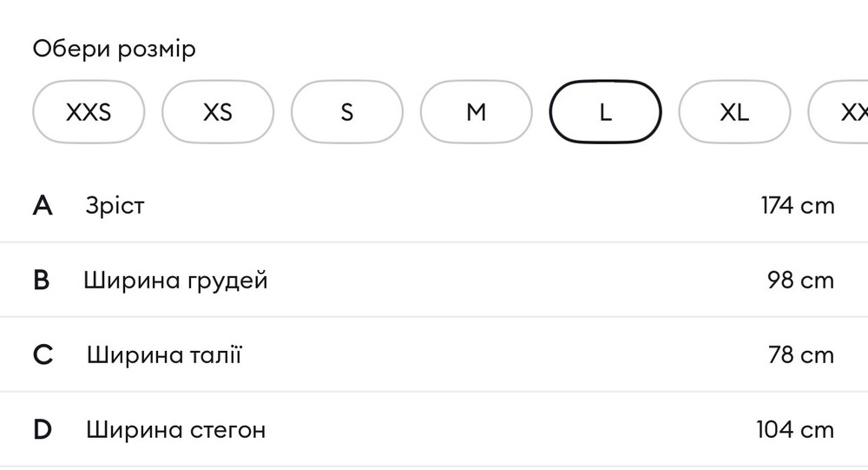Select the M size pill

tap(477, 112)
